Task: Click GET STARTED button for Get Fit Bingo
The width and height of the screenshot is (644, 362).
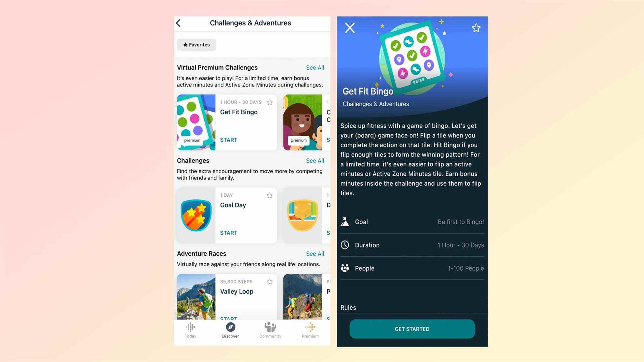Action: pos(412,329)
